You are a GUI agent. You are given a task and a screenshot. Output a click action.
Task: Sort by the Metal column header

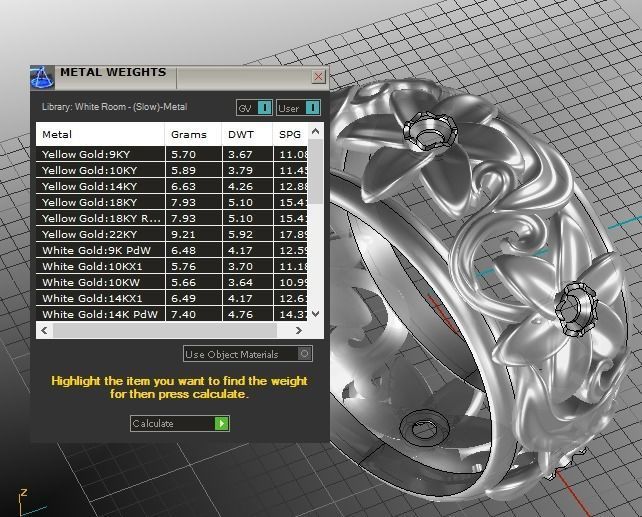[100, 134]
